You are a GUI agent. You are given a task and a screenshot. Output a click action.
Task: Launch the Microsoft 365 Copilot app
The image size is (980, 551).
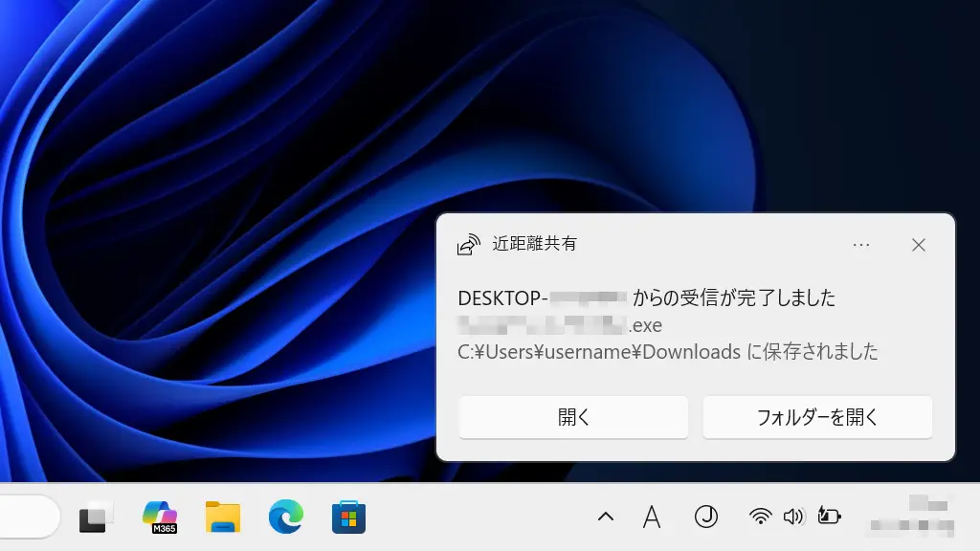160,518
